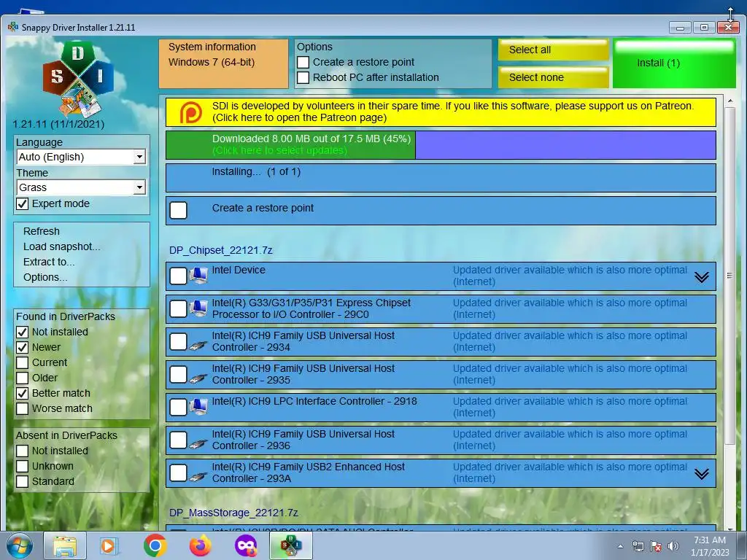Enable Absent in DriverPacks Not installed filter
747x560 pixels.
(x=23, y=451)
